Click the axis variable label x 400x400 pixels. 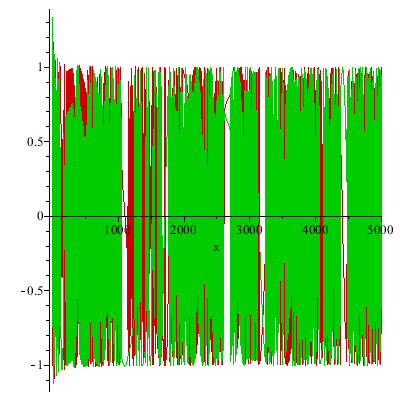[216, 248]
